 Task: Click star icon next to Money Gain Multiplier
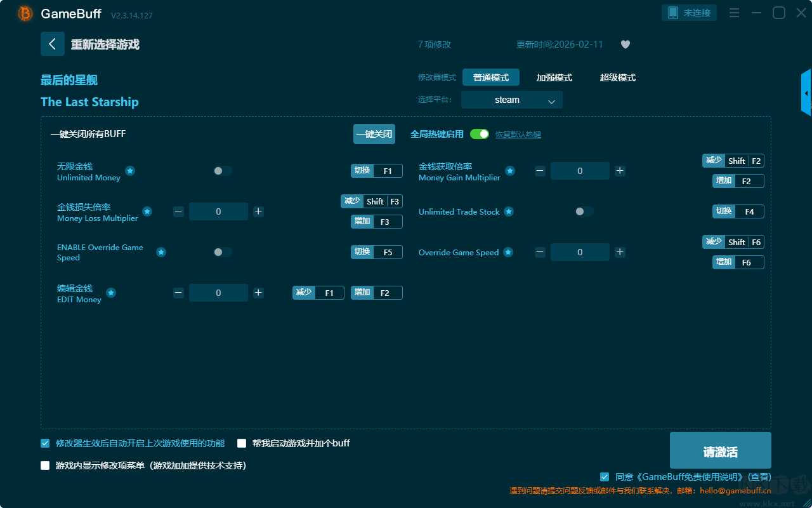(510, 171)
